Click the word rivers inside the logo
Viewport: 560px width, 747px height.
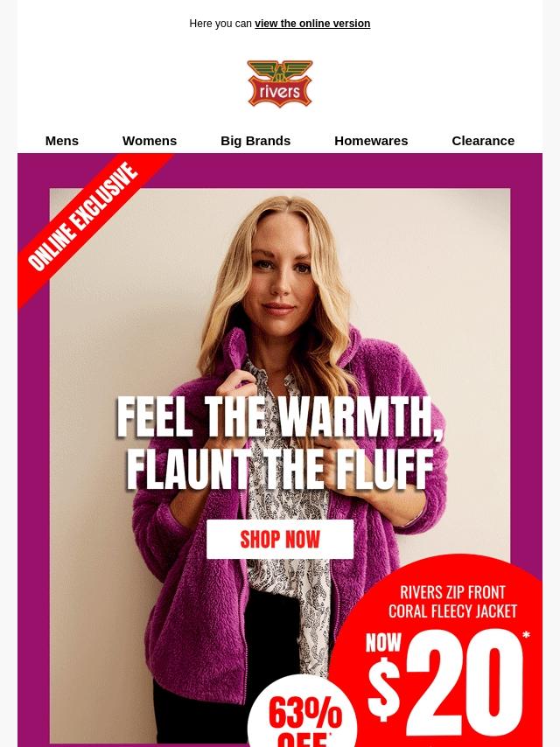[280, 91]
